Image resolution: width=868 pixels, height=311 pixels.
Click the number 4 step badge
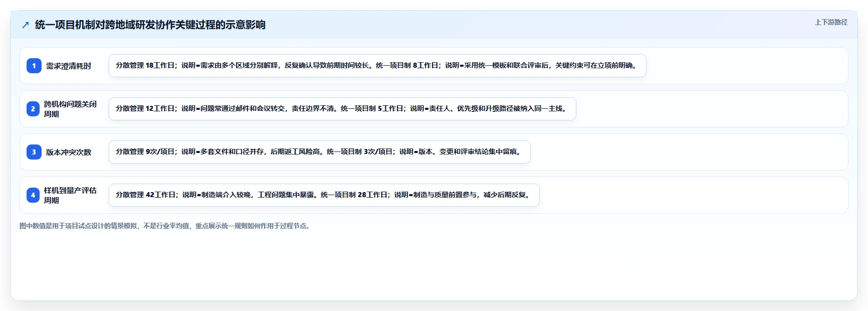[x=33, y=195]
